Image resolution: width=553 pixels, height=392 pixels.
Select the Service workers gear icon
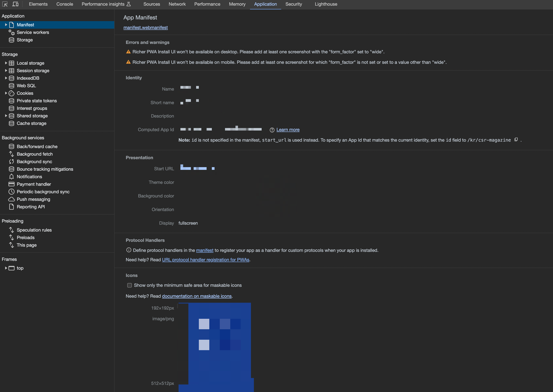(11, 32)
